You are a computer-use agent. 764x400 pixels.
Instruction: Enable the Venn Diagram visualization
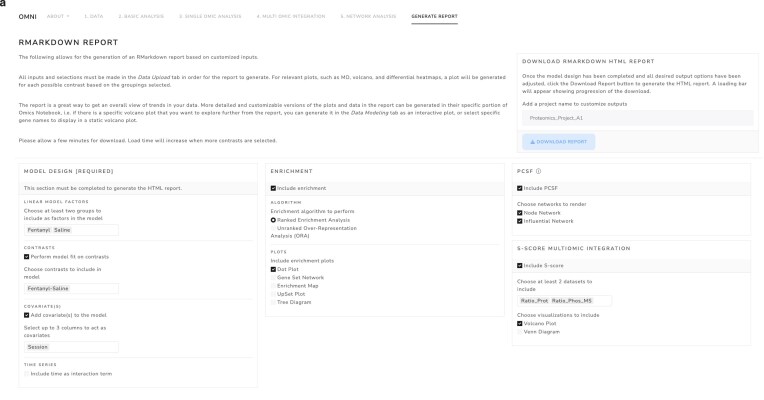pos(519,332)
